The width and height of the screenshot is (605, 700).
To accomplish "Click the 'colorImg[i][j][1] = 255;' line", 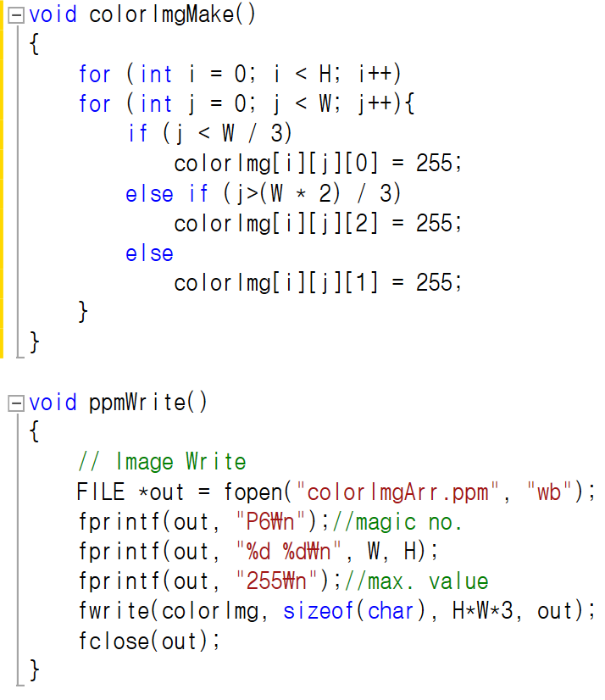I will pos(318,283).
